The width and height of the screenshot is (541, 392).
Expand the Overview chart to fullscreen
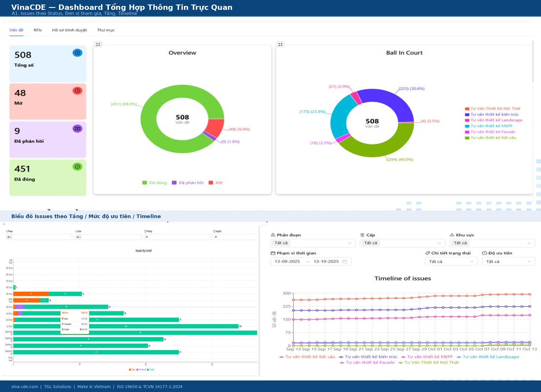pos(98,44)
